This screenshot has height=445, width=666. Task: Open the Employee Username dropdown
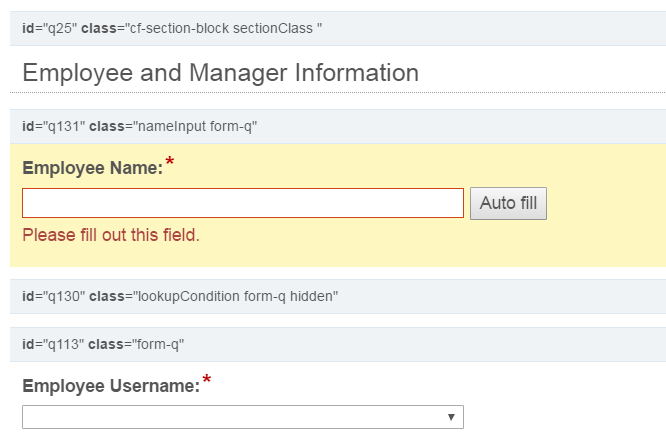[x=243, y=417]
